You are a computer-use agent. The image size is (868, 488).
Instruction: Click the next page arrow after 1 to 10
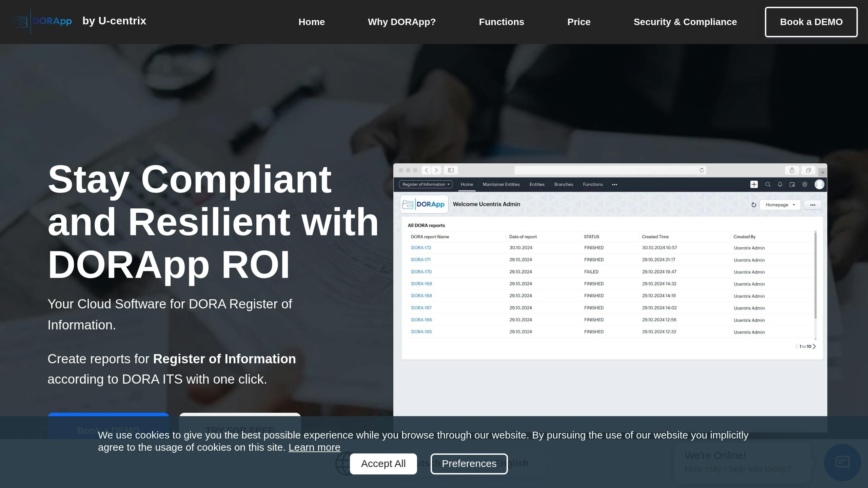pos(814,346)
